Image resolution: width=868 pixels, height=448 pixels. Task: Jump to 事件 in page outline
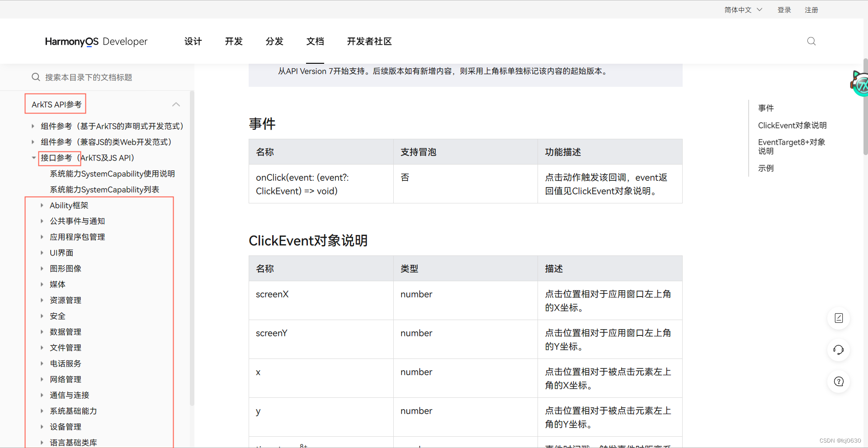766,108
